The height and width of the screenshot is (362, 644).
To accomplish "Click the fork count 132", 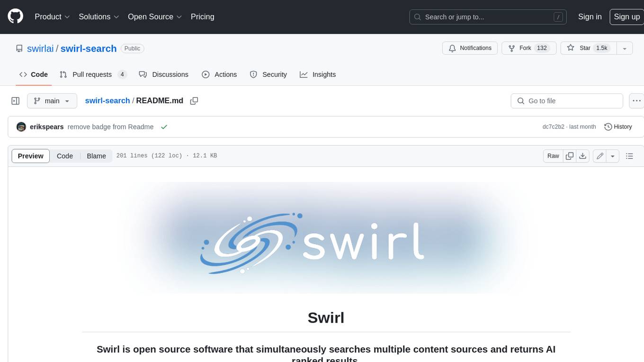I will [x=542, y=48].
